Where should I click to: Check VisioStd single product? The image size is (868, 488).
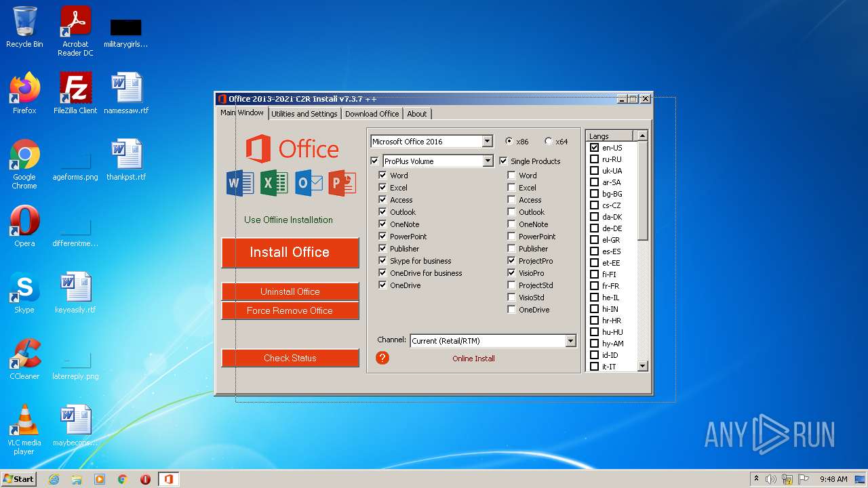(511, 297)
